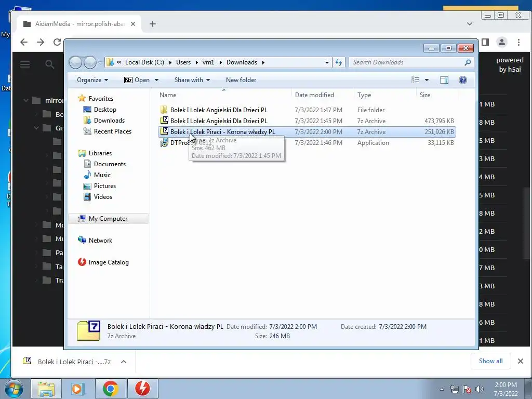The width and height of the screenshot is (532, 399).
Task: Select My Computer in navigation pane
Action: pos(108,219)
